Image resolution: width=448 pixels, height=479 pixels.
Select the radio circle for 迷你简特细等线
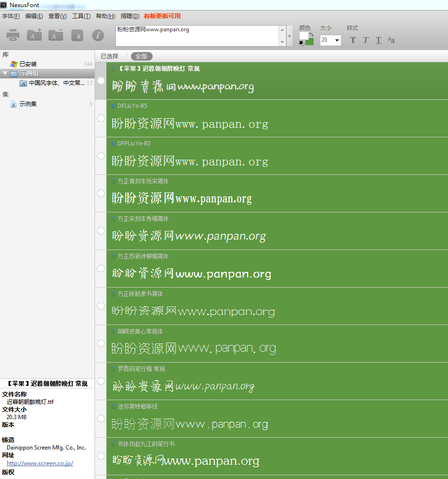(x=101, y=419)
